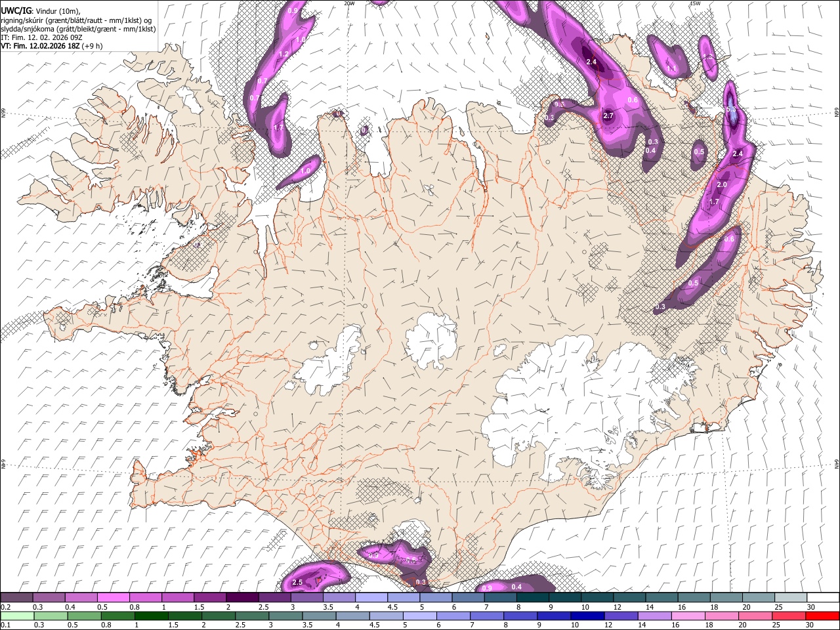Click the 2.5 value off the south coast

coord(297,582)
